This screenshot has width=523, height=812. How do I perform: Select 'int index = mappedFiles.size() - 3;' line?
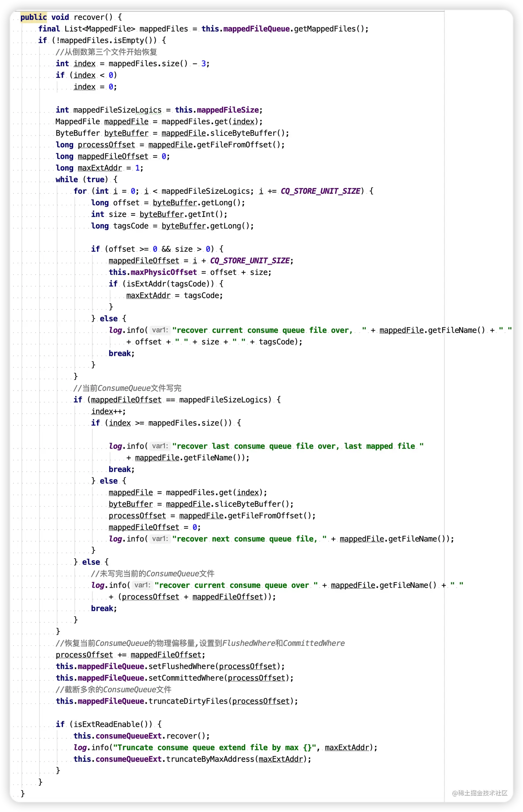tap(132, 63)
